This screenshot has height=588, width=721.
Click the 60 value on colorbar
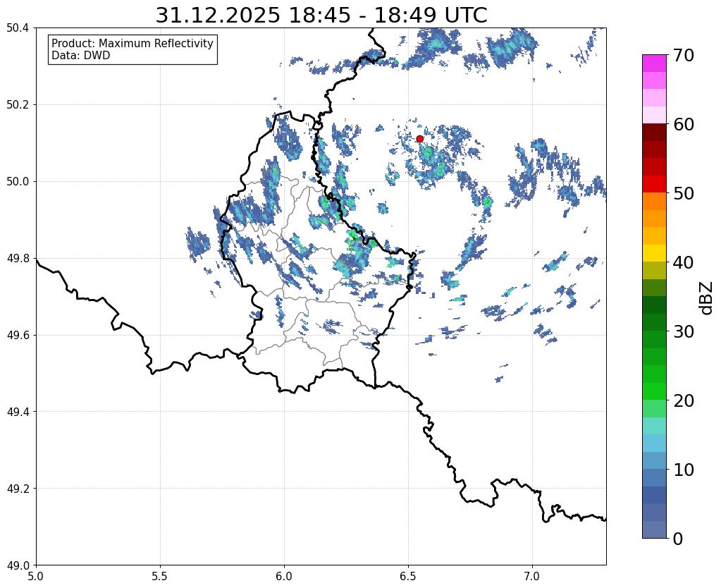coord(683,124)
